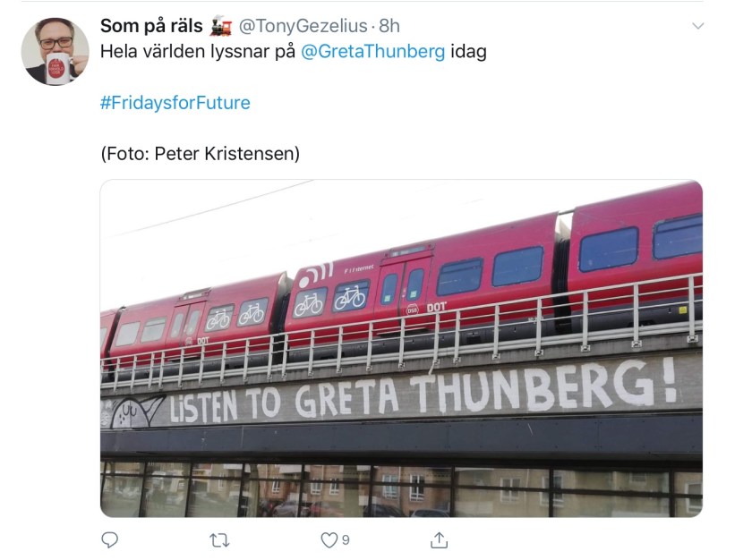Open tweet options with the top-right chevron
The height and width of the screenshot is (560, 752).
tap(698, 26)
